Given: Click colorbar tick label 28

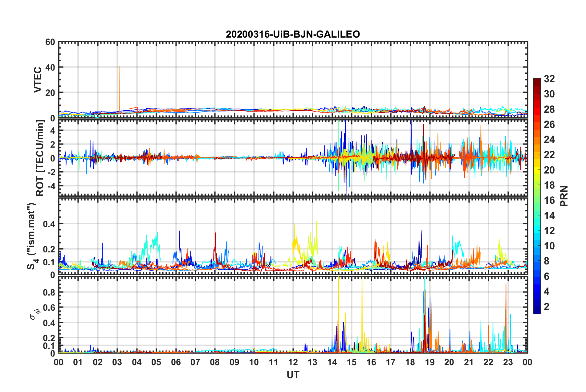Looking at the screenshot, I should coord(549,109).
